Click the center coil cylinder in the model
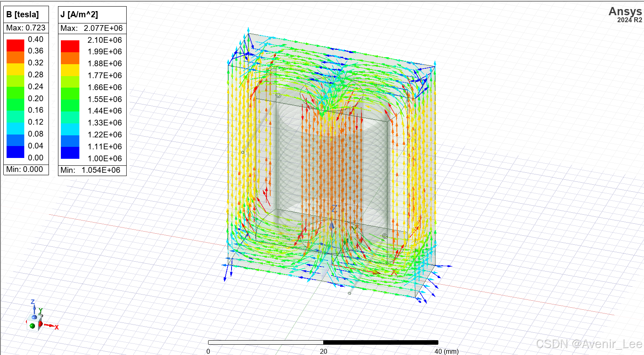 331,165
